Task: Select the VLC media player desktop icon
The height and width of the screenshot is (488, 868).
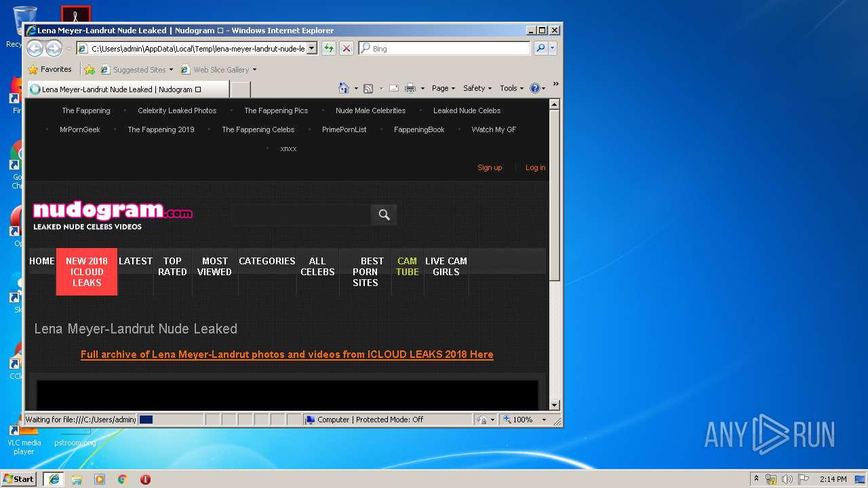Action: [x=24, y=439]
